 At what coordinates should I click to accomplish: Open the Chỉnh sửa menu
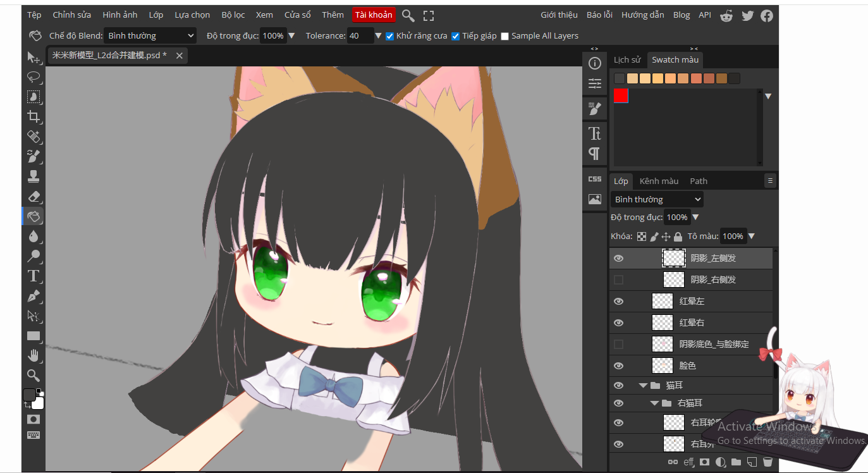(x=72, y=15)
